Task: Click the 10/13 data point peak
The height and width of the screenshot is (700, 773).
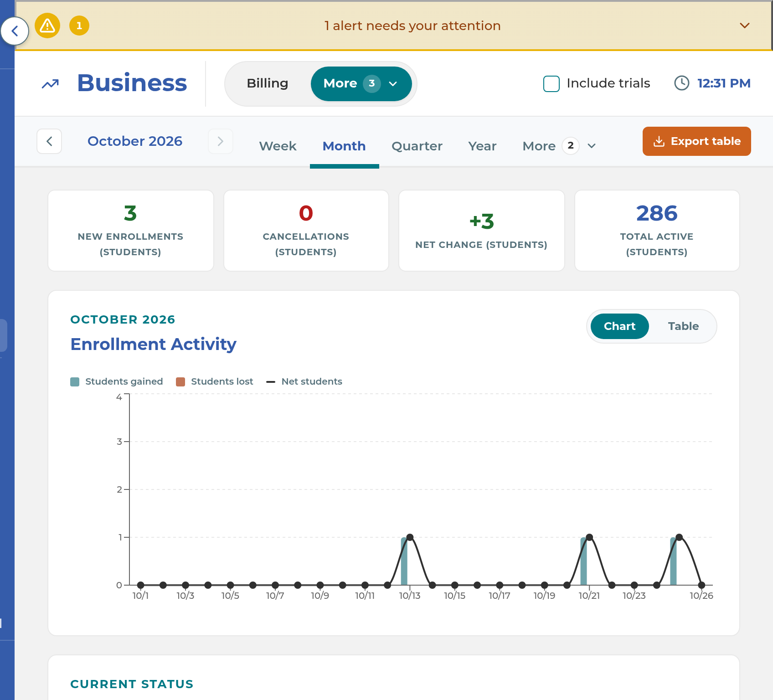Action: coord(410,537)
